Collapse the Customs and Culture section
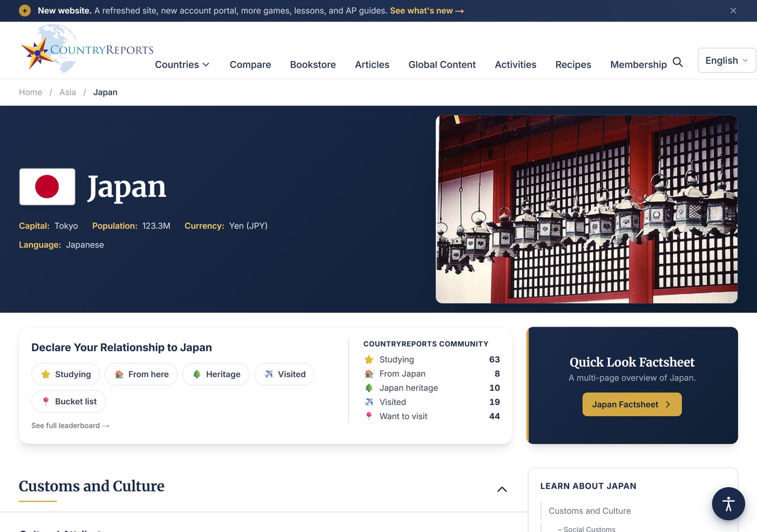Screen dimensions: 757x532 click(502, 489)
